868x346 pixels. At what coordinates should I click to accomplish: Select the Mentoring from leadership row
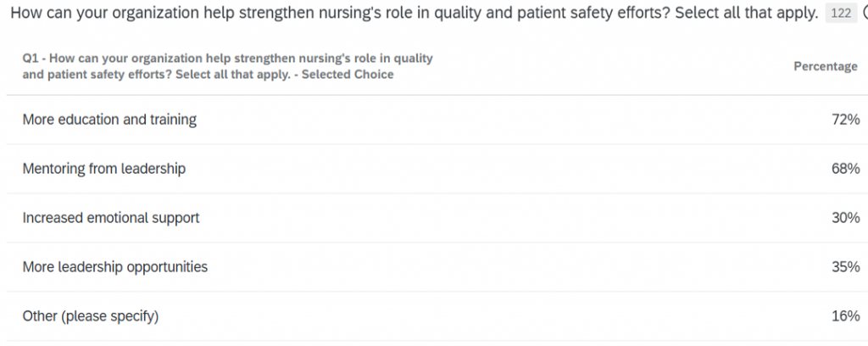point(103,169)
